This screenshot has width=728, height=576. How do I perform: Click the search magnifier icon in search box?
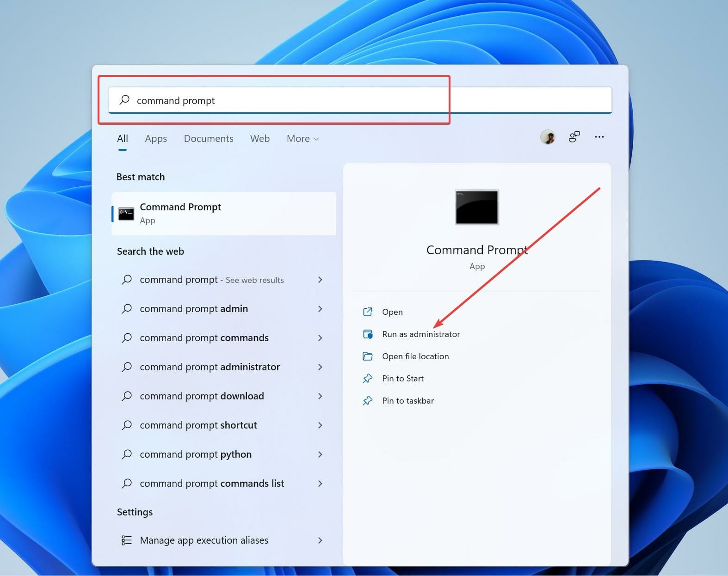tap(124, 100)
